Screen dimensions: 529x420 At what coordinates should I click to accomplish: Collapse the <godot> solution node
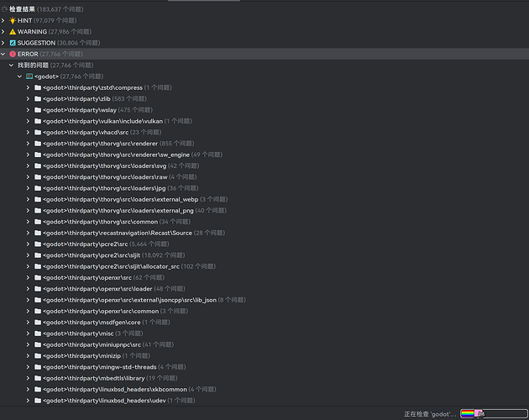19,76
